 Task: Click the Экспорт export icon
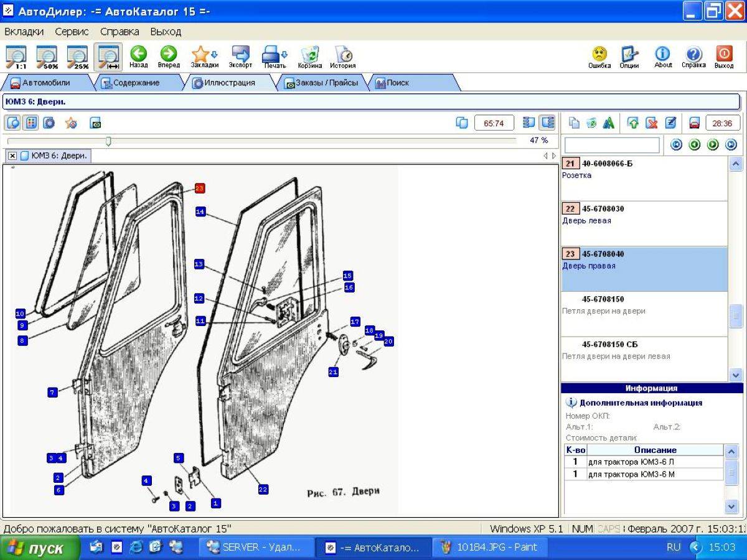click(x=240, y=57)
